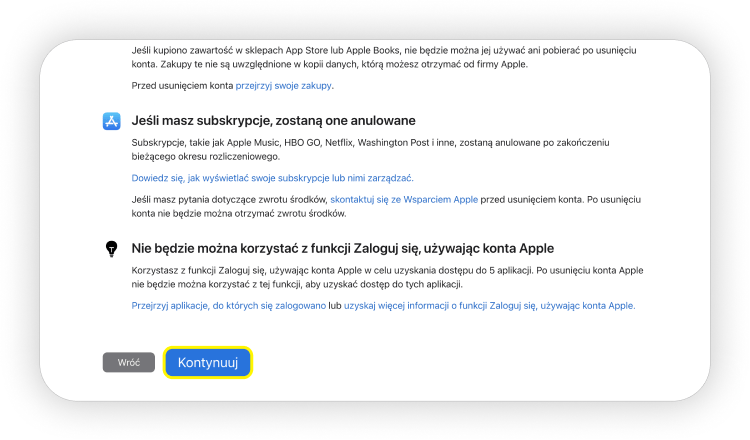Viewport: 750px width, 440px height.
Task: Click the App Store icon beside subscriptions heading
Action: [x=111, y=121]
